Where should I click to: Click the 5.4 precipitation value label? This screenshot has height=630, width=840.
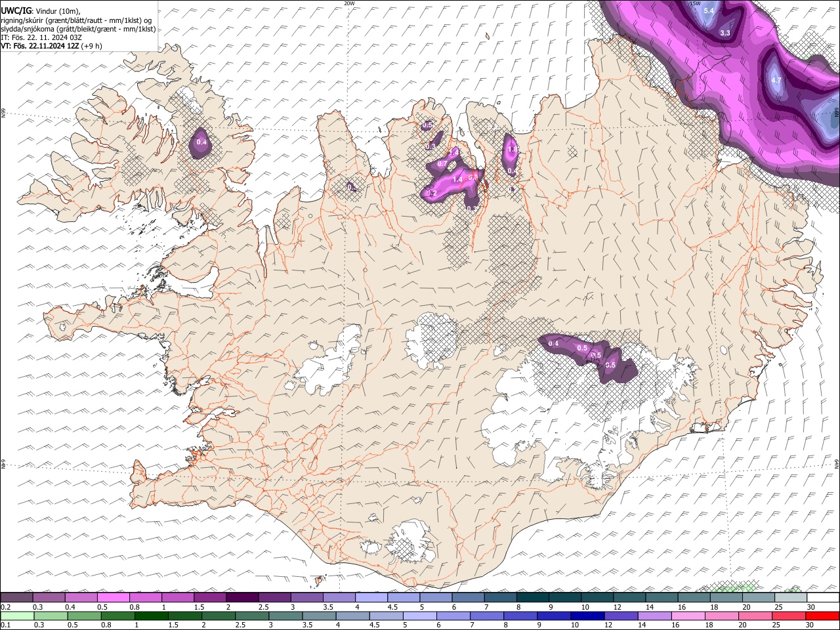[x=709, y=11]
